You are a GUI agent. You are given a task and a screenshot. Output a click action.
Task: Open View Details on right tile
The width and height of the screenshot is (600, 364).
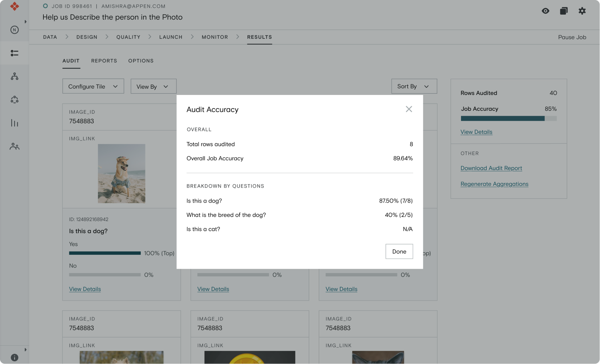[341, 289]
